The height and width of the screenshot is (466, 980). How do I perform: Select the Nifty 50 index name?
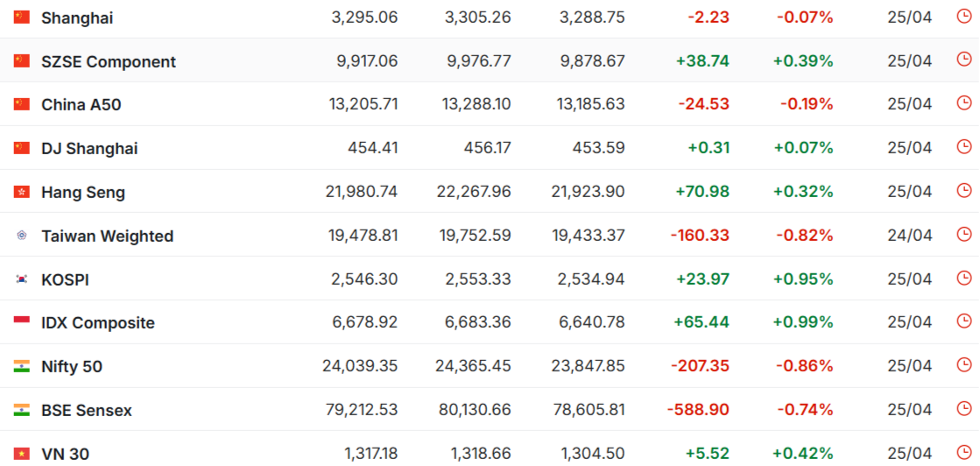[72, 367]
